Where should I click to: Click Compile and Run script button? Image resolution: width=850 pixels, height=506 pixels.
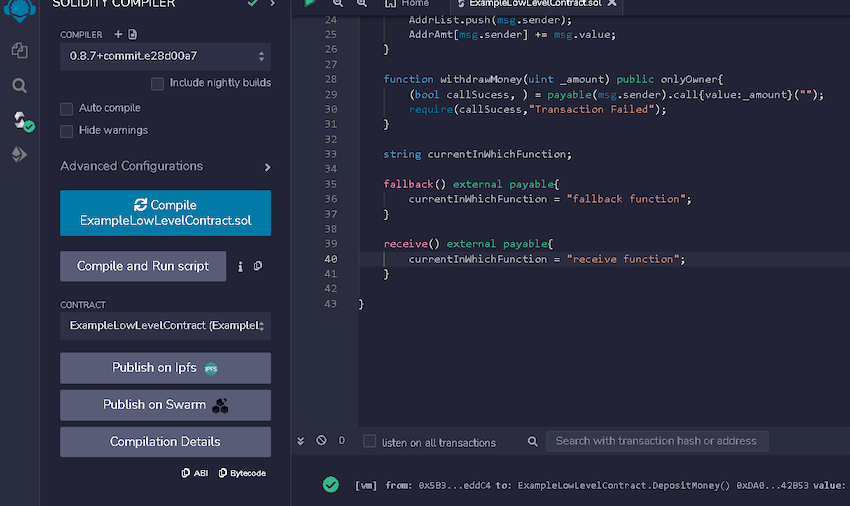(143, 266)
